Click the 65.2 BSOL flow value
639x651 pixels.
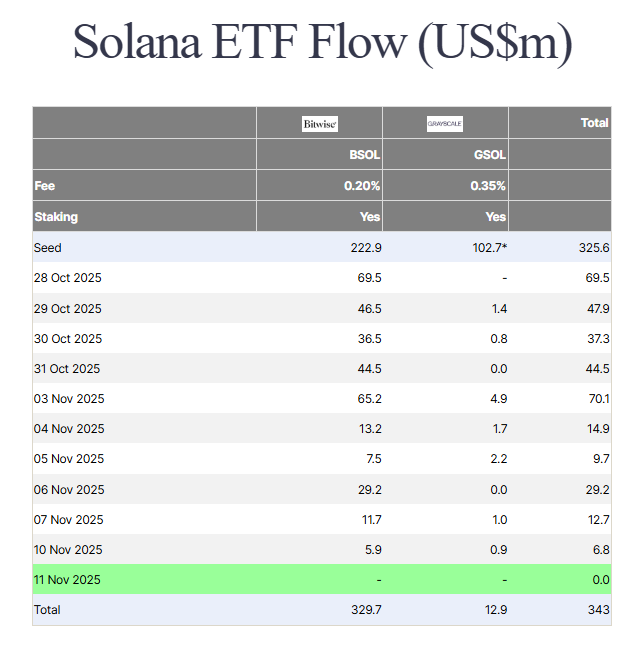[x=367, y=399]
